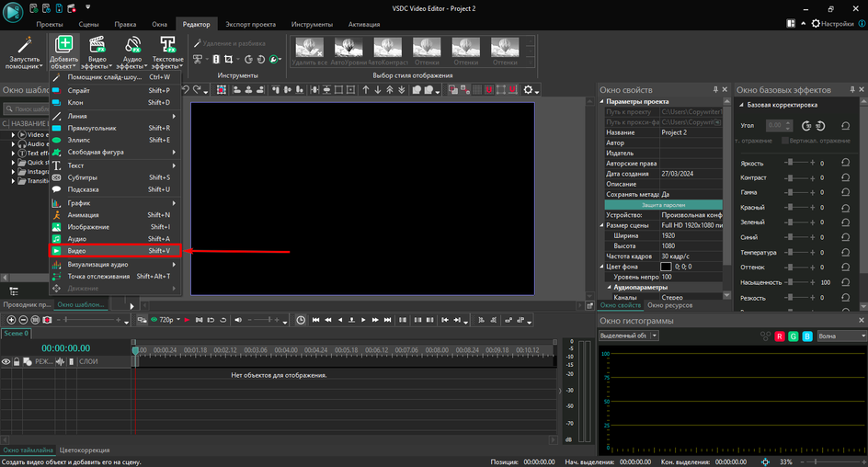
Task: Expand 'Audio effects' tree node
Action: (x=13, y=143)
